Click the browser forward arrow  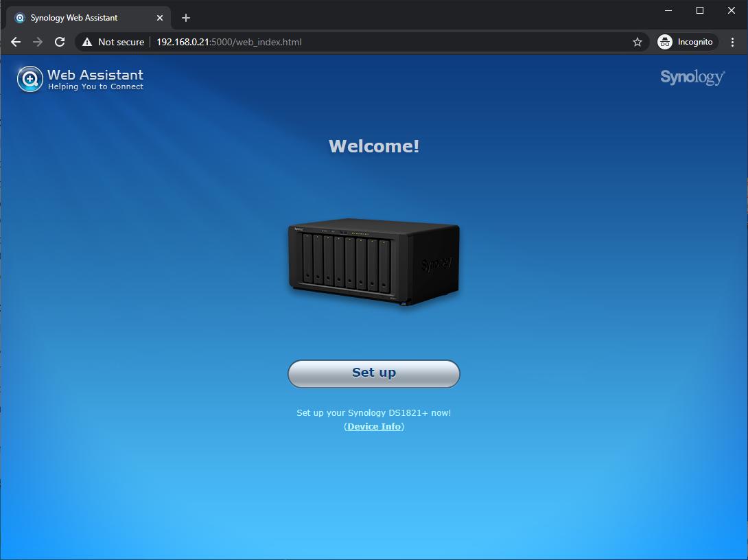coord(38,42)
